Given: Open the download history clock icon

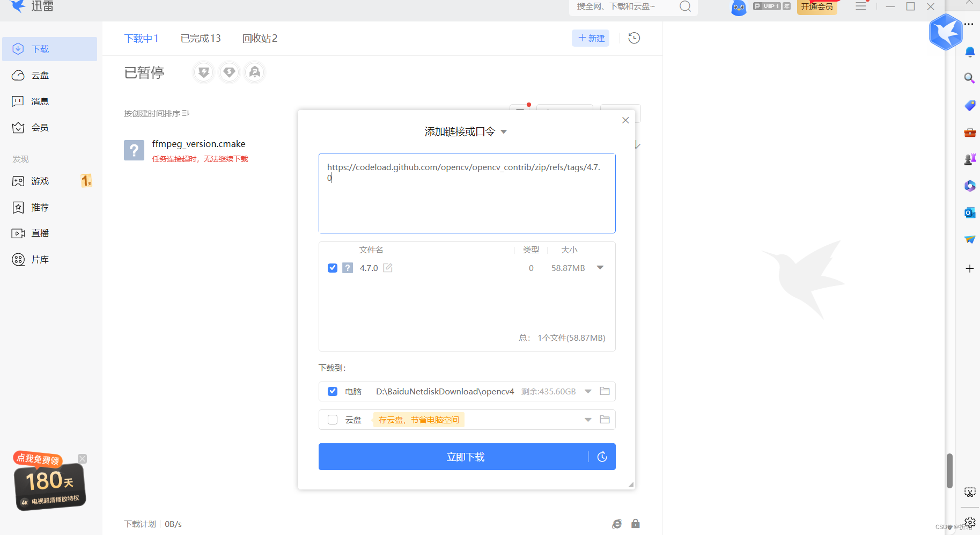Looking at the screenshot, I should (x=634, y=38).
